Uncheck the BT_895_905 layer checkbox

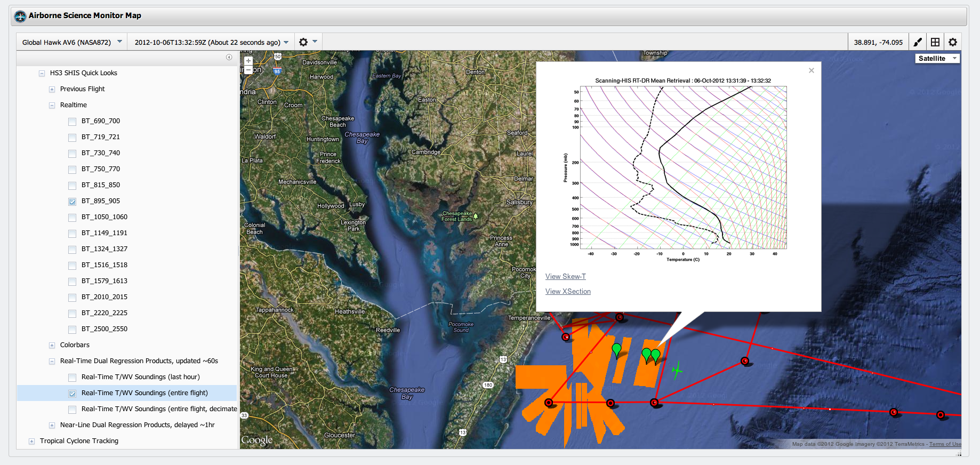(73, 202)
